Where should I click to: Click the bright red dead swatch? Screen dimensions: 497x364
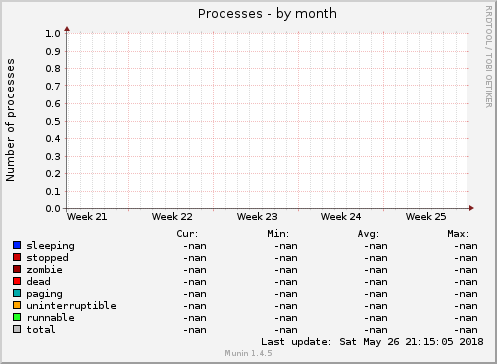point(17,281)
